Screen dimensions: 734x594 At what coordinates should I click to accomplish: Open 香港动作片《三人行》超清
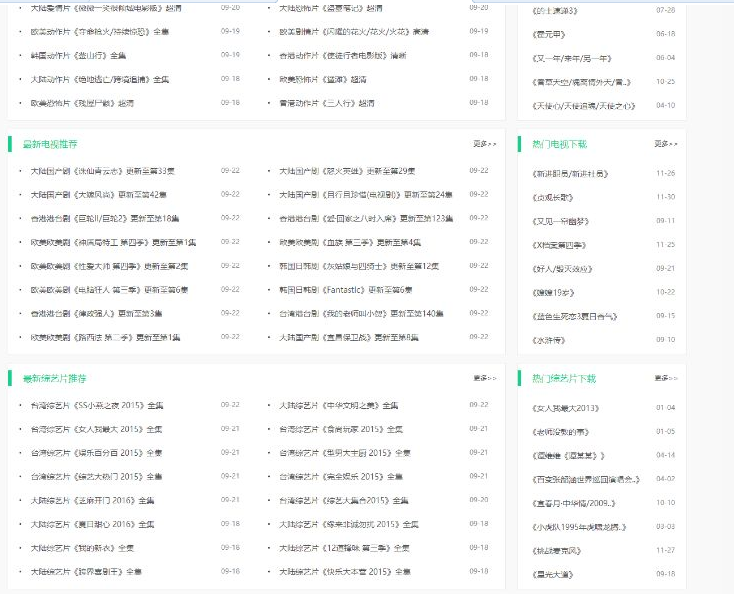[x=327, y=103]
